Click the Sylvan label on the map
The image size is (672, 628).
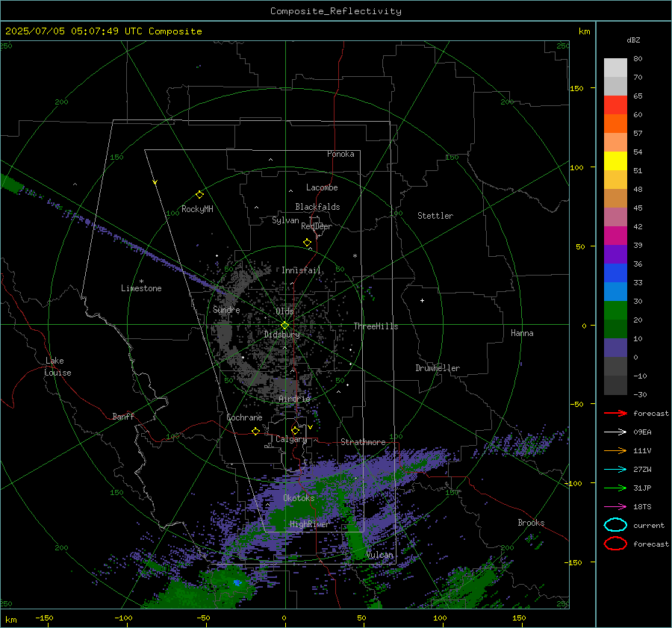pyautogui.click(x=285, y=220)
